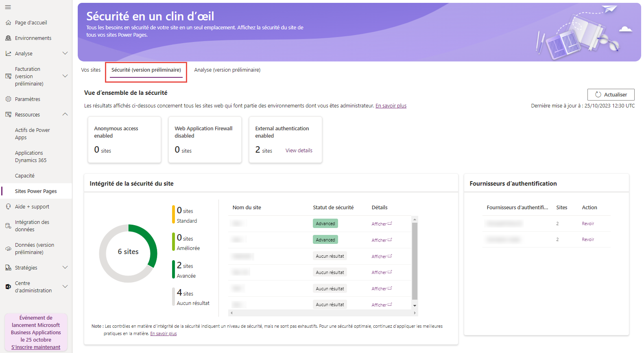Select the Environnements globe icon

(8, 38)
